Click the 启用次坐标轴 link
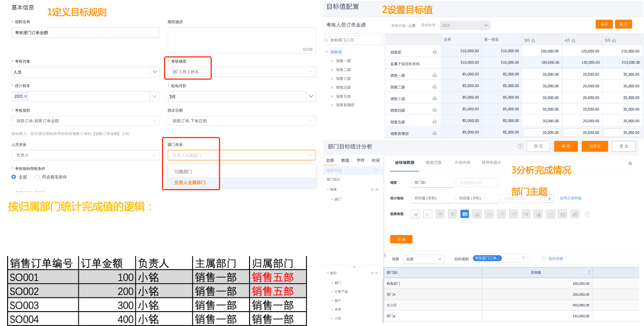This screenshot has width=644, height=326. [x=570, y=198]
